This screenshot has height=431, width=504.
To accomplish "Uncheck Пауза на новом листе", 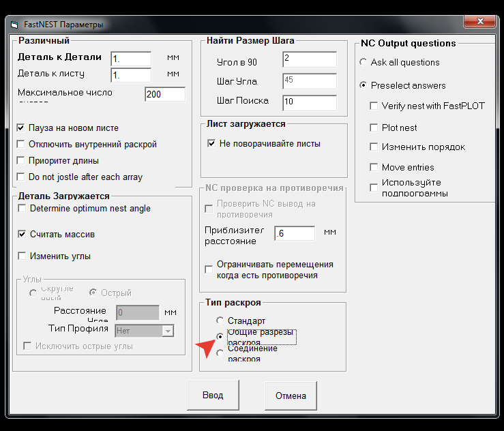I will pos(21,128).
